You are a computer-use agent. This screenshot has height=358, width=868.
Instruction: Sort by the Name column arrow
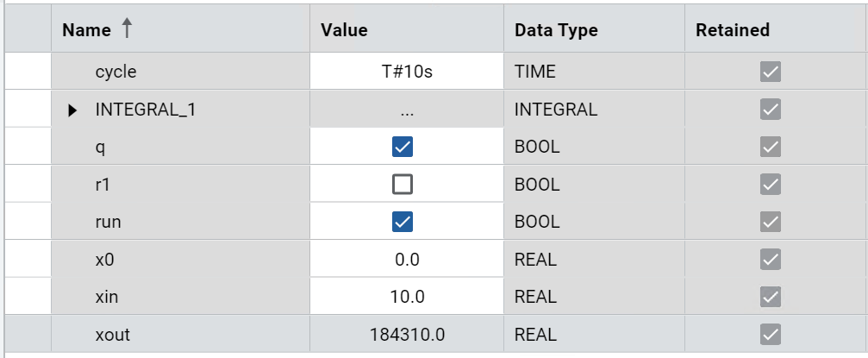pos(127,29)
